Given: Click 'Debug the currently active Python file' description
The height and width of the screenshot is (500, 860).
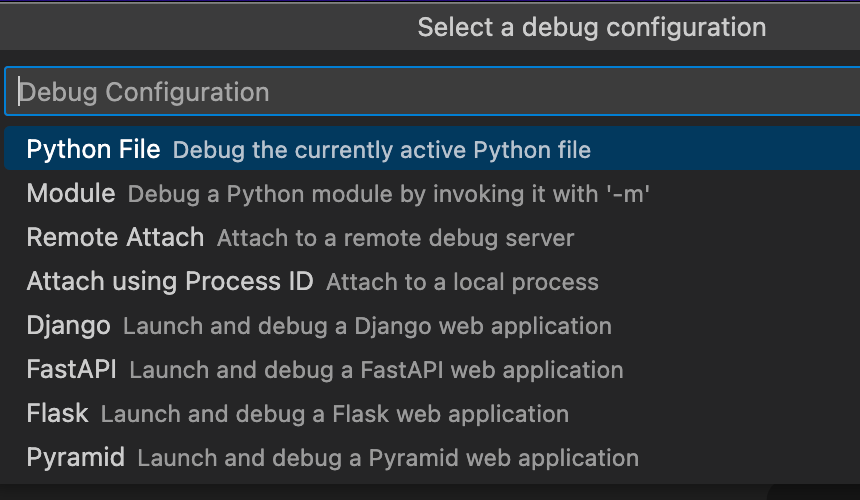Looking at the screenshot, I should 382,150.
